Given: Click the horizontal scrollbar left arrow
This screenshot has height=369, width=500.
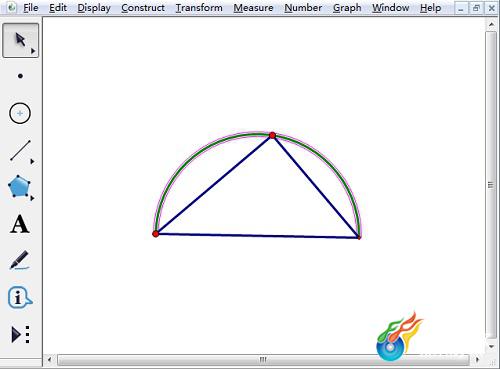Looking at the screenshot, I should click(49, 360).
